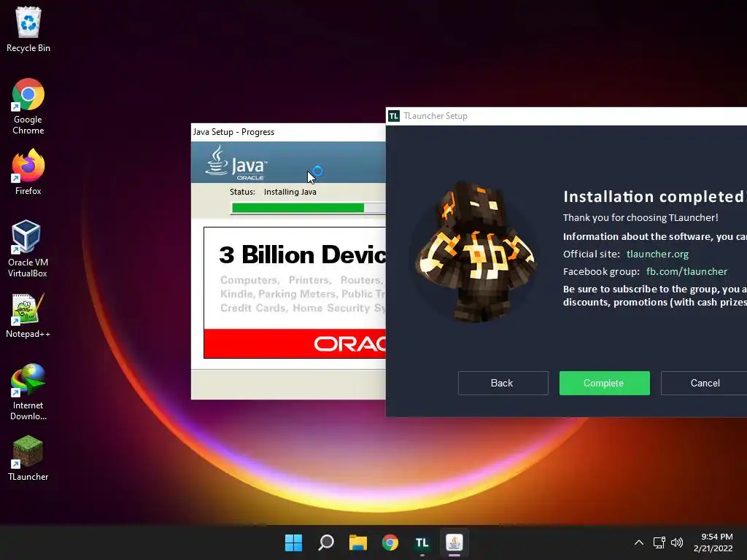Switch to Java installer taskbar item
This screenshot has width=747, height=560.
454,542
